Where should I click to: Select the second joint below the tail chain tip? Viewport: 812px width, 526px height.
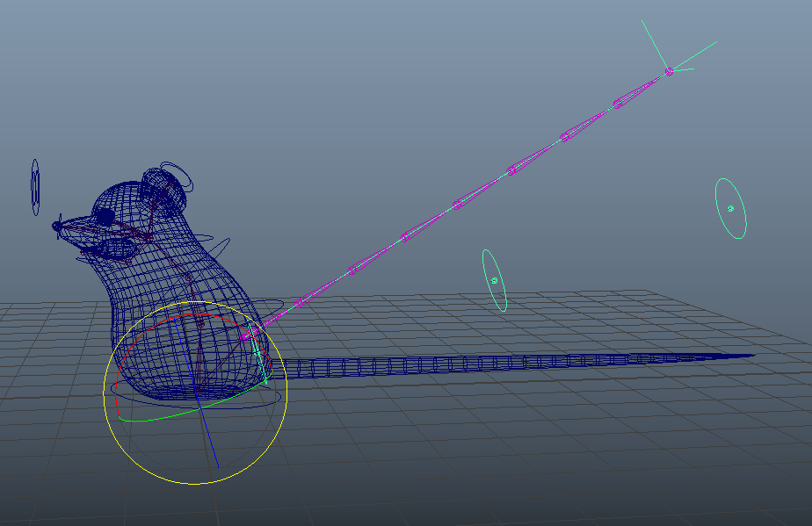tap(565, 136)
